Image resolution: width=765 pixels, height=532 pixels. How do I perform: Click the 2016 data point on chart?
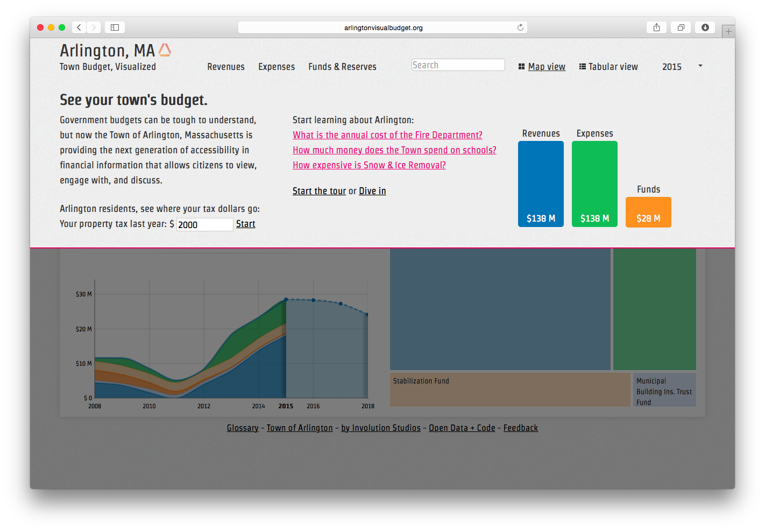pyautogui.click(x=314, y=300)
